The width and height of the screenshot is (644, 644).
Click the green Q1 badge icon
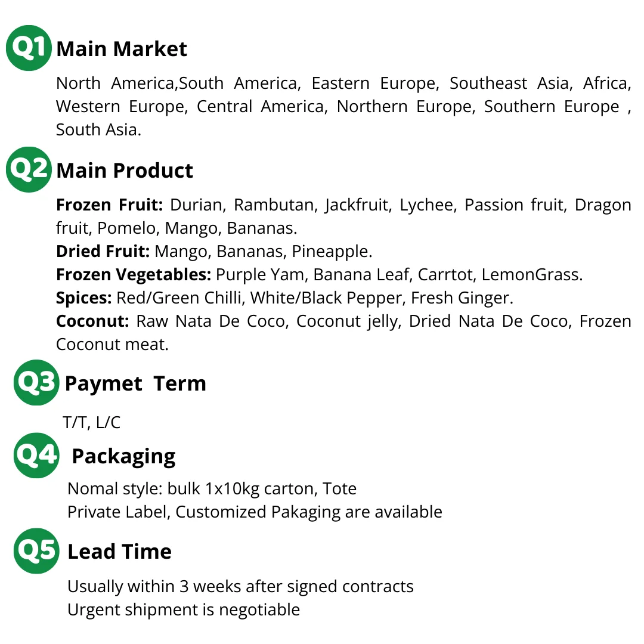29,48
